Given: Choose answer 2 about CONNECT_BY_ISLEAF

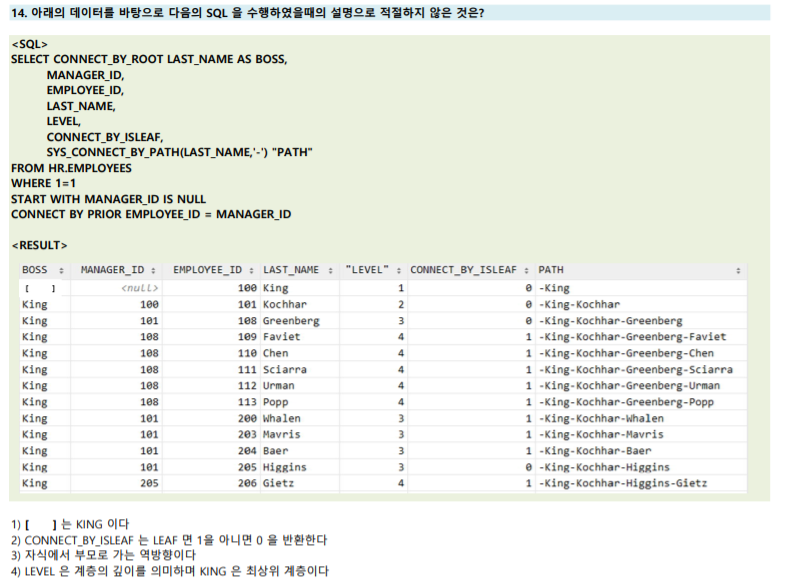Looking at the screenshot, I should tap(169, 540).
